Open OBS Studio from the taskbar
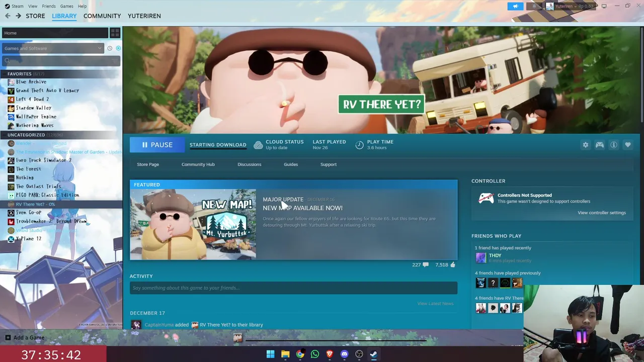644x362 pixels. (359, 354)
